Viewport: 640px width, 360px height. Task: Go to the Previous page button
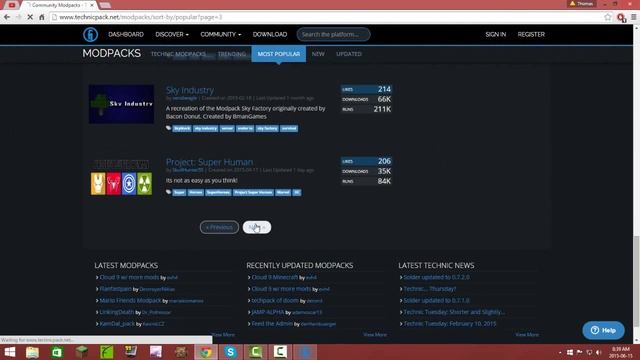(219, 227)
